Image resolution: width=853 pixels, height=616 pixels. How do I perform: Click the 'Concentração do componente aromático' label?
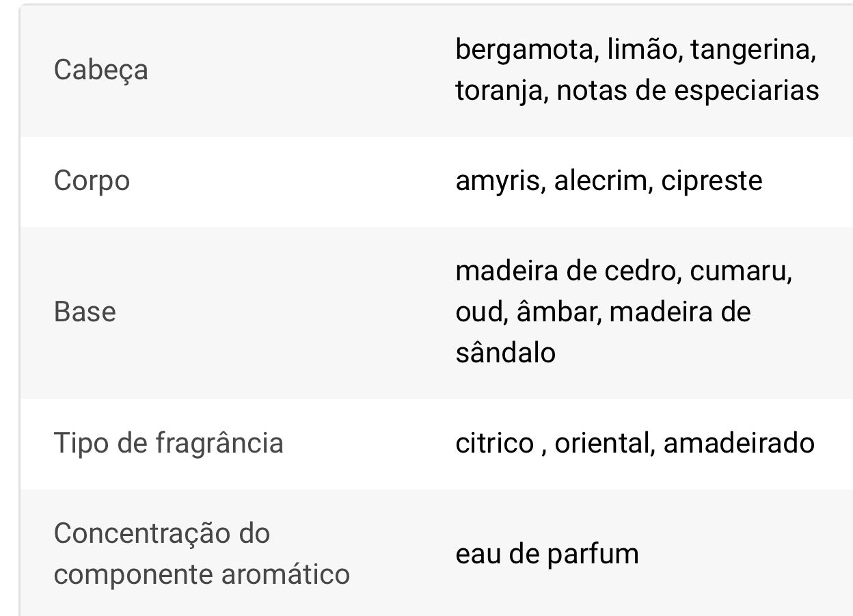202,553
